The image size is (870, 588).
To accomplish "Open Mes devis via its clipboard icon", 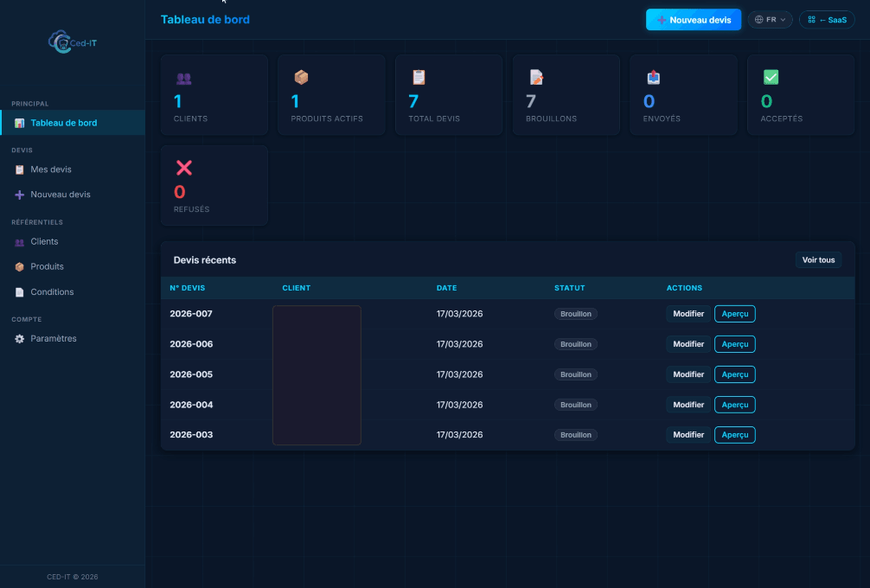I will 19,169.
